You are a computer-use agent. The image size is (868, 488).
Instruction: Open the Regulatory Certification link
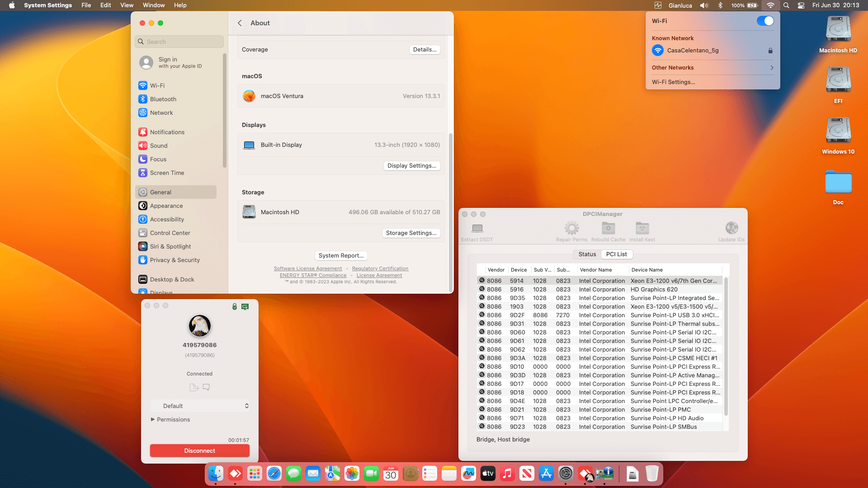(380, 268)
